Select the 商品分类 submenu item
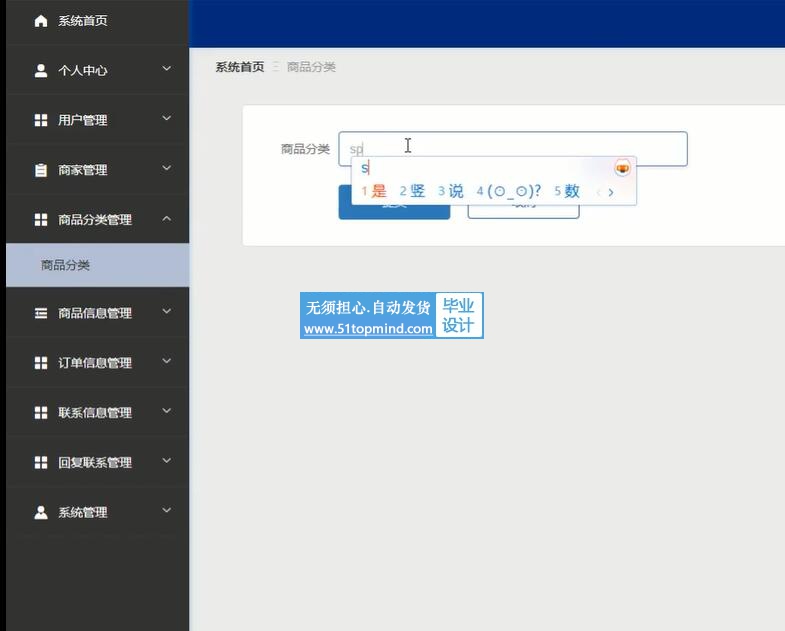The height and width of the screenshot is (631, 785). pos(98,265)
